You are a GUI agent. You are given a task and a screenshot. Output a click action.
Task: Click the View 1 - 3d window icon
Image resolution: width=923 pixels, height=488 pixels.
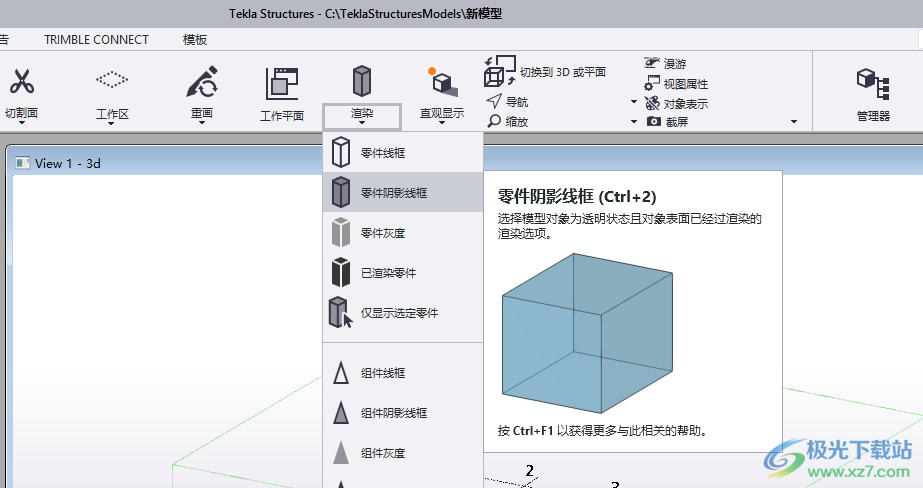22,163
